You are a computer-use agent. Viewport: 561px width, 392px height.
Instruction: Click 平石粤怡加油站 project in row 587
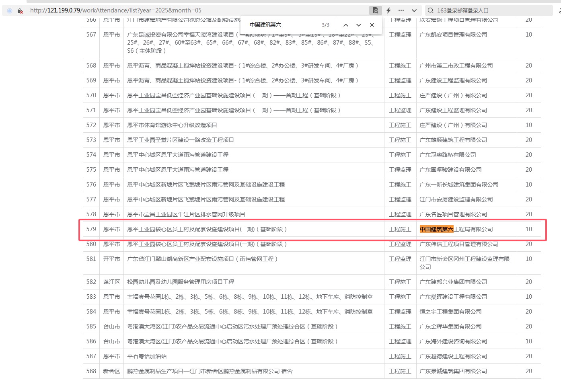[147, 356]
